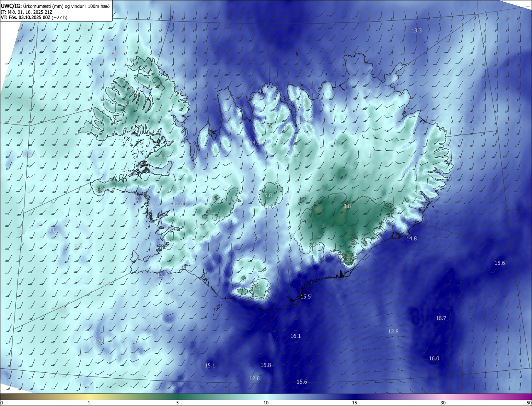Click the 6.7 value in west Iceland
Image resolution: width=532 pixels, height=406 pixels.
click(x=163, y=156)
